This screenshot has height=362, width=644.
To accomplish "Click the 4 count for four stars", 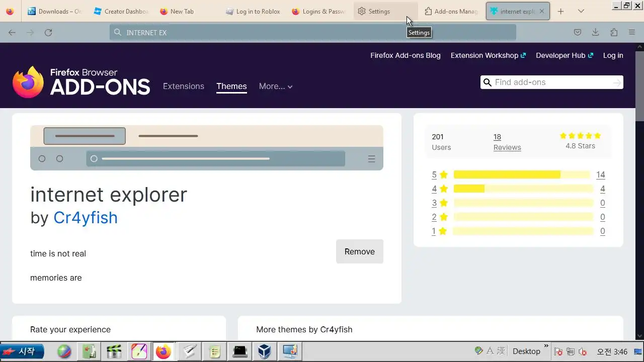I will (x=602, y=189).
